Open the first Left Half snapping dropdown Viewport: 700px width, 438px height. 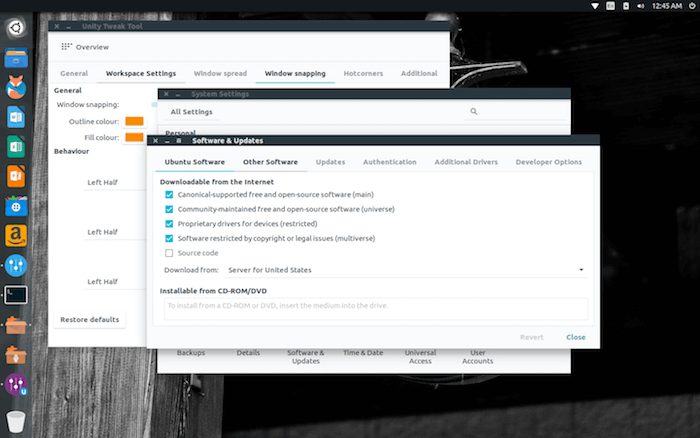click(x=115, y=183)
